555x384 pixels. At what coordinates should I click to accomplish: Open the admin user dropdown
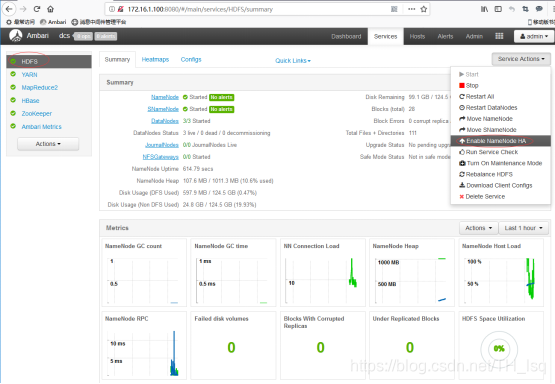(534, 36)
